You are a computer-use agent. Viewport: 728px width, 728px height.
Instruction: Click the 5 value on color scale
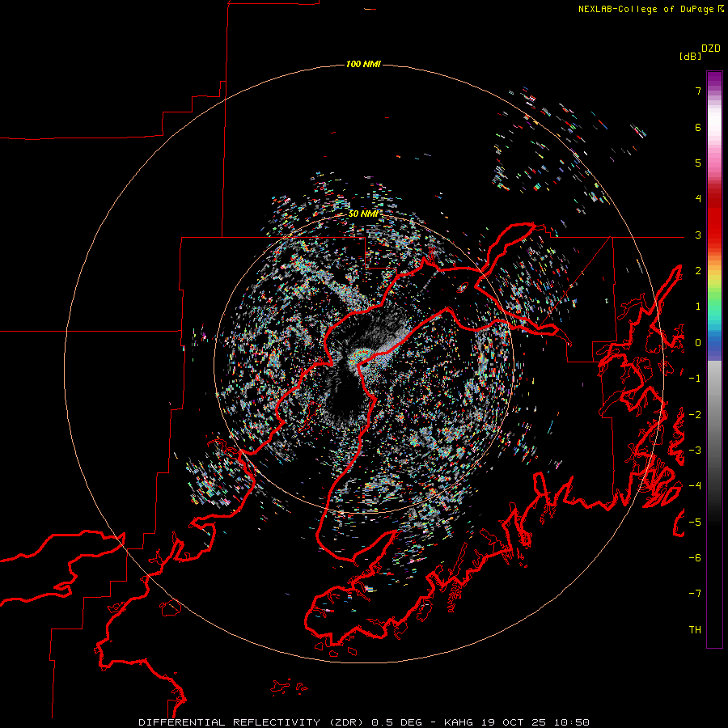tap(698, 163)
